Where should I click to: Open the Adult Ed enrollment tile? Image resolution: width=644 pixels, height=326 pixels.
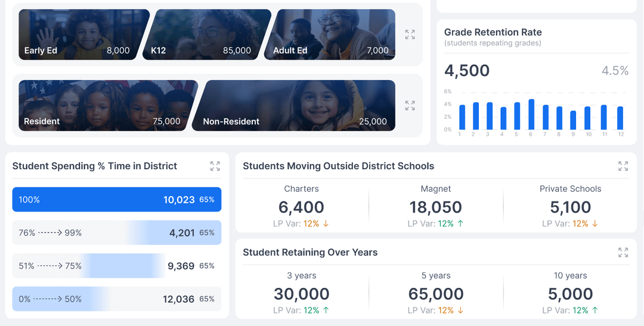tap(331, 35)
